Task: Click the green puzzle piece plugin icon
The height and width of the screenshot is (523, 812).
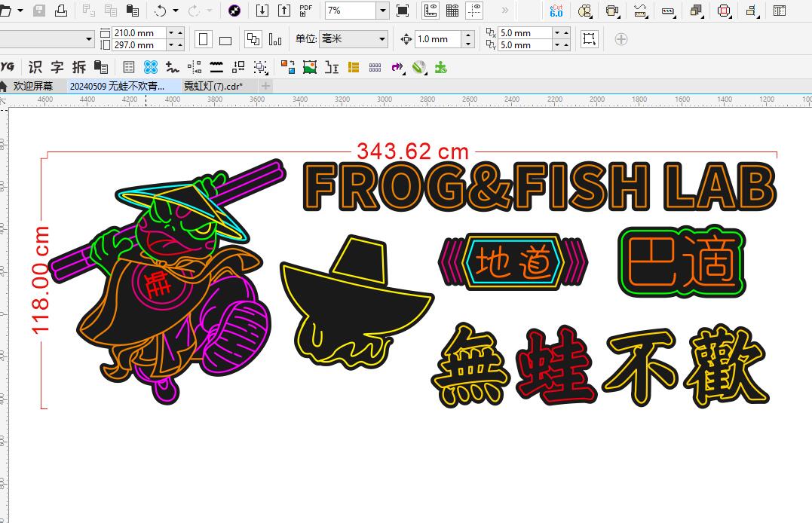Action: point(441,67)
